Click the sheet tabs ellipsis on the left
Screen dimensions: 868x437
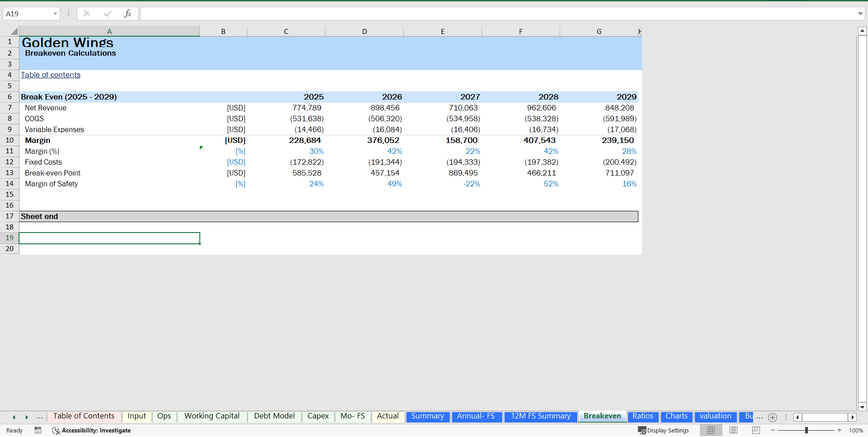point(40,417)
